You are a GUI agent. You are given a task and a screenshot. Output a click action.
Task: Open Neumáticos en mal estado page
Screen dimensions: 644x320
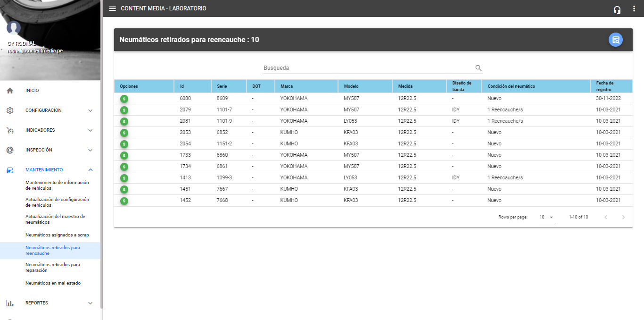pos(53,283)
